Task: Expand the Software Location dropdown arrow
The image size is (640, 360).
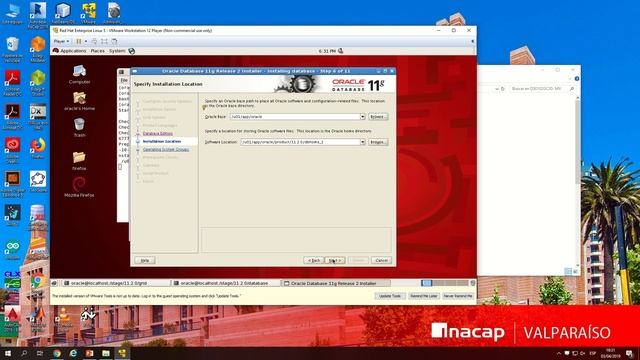Action: (362, 142)
